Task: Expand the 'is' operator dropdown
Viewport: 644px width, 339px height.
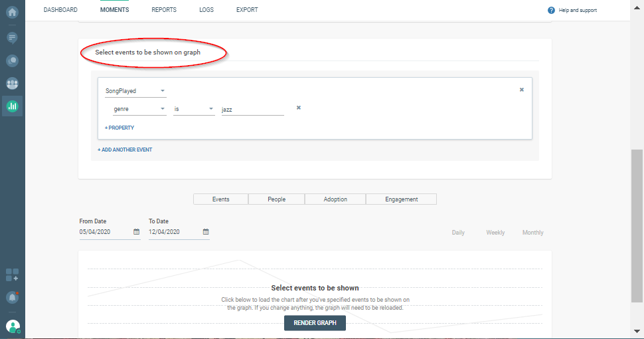Action: (194, 109)
